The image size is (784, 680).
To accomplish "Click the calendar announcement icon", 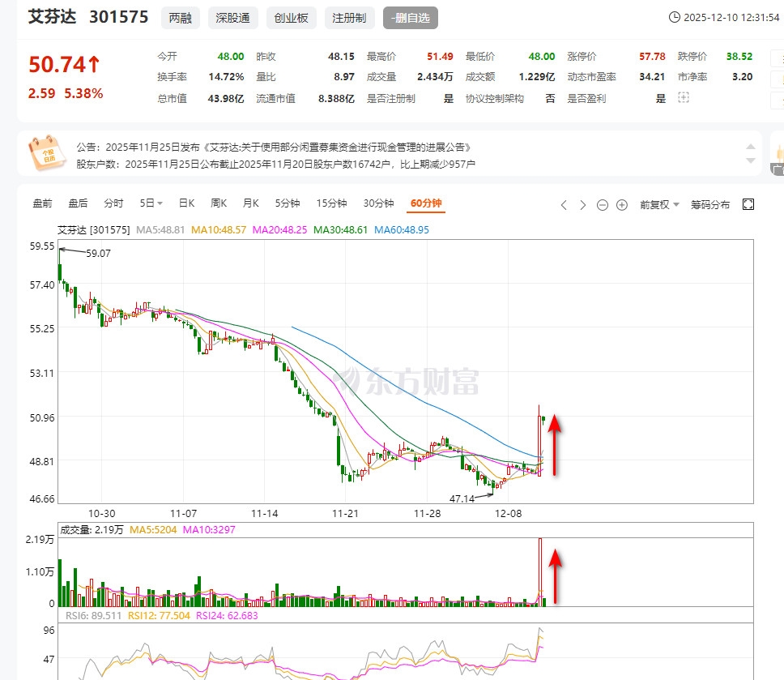I will coord(46,153).
